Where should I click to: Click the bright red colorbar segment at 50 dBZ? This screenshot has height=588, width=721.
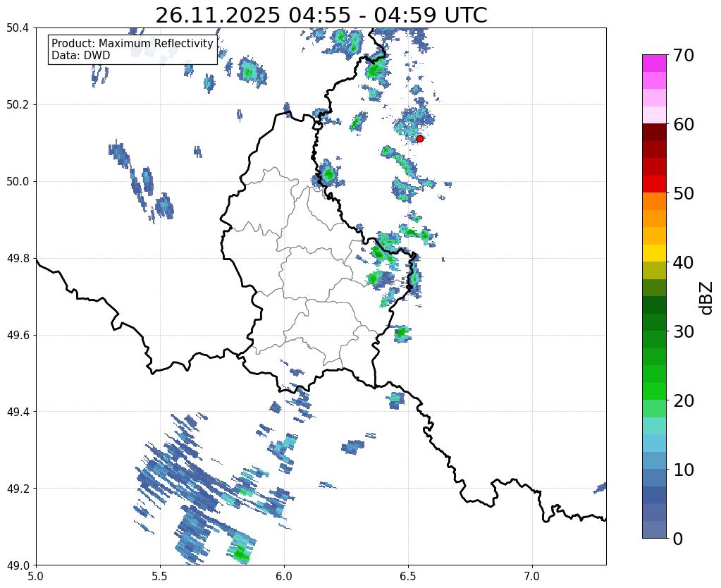(x=654, y=185)
